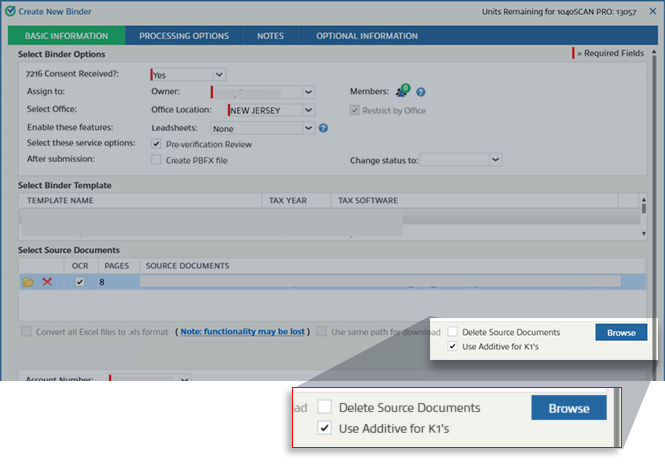Click the Pages column header
This screenshot has width=665, height=466.
coord(117,266)
